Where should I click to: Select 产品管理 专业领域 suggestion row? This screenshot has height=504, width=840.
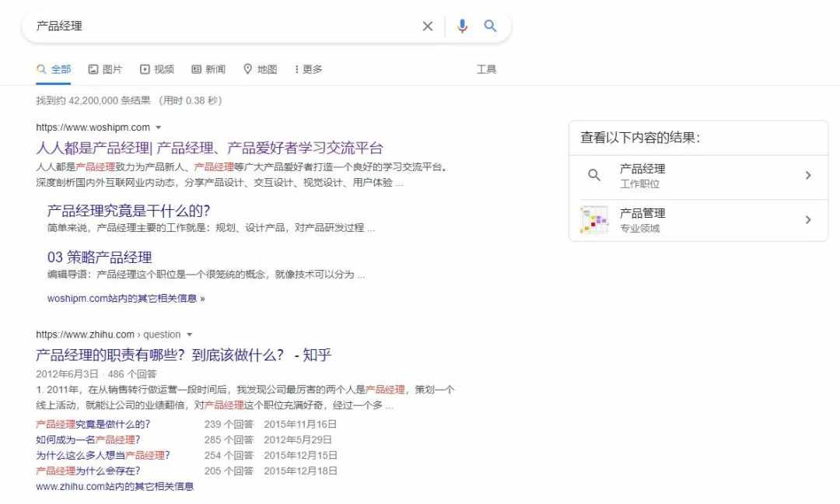click(x=698, y=220)
